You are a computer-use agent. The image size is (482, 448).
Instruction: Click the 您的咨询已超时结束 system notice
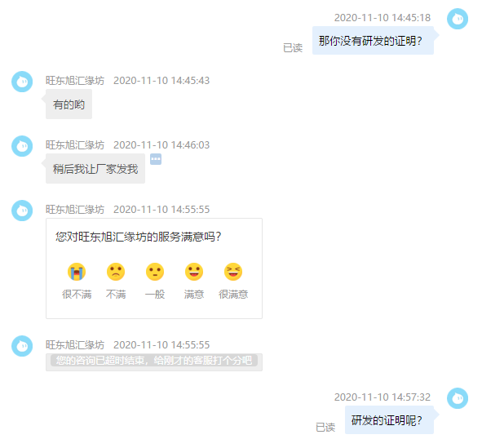click(x=154, y=361)
